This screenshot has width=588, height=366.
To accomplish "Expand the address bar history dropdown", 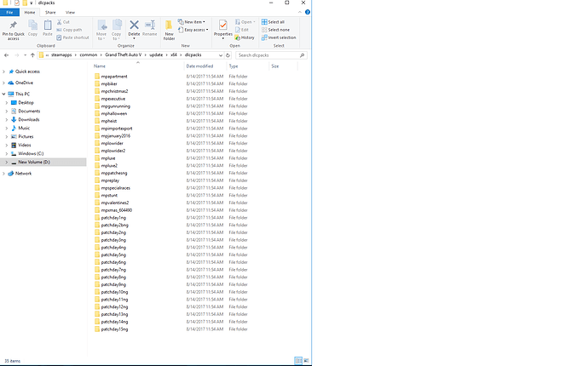I will (221, 55).
